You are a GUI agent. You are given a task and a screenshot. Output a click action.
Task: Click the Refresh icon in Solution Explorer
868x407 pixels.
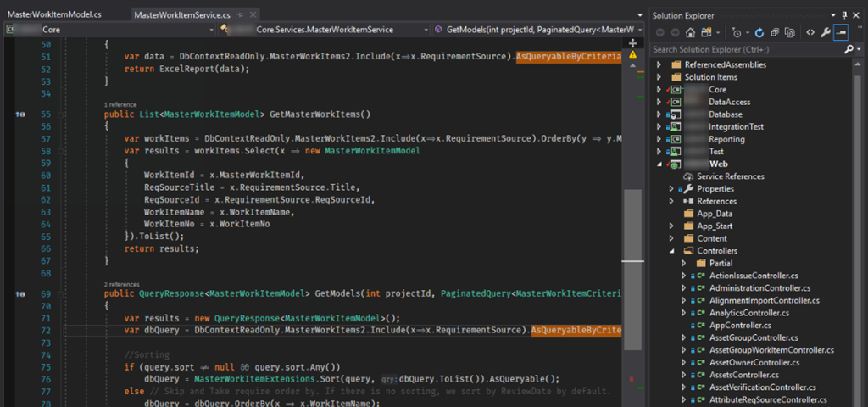click(x=759, y=33)
